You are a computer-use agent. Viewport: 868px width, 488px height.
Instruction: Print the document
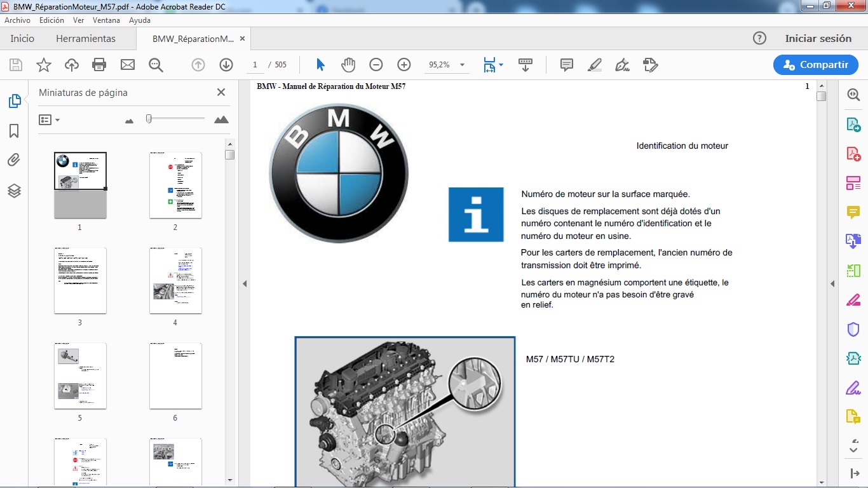click(x=99, y=64)
